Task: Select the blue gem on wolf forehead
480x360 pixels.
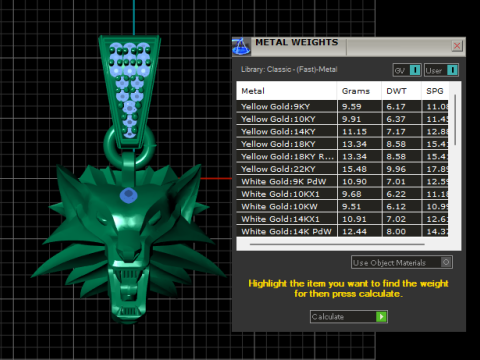Action: tap(128, 195)
